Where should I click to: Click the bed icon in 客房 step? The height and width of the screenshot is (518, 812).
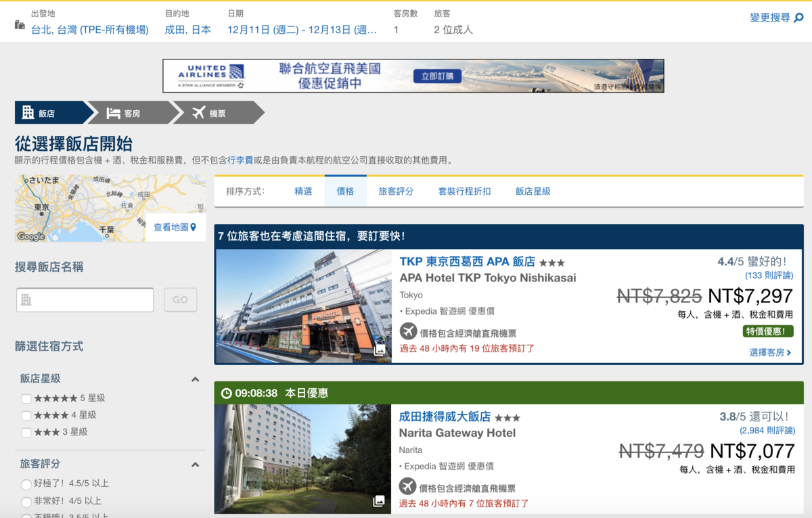coord(113,113)
